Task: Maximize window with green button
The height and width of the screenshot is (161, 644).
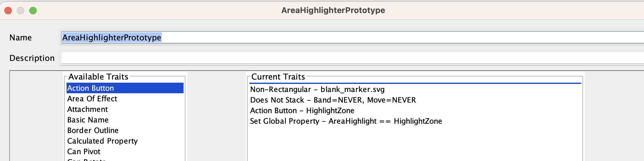Action: pyautogui.click(x=33, y=11)
